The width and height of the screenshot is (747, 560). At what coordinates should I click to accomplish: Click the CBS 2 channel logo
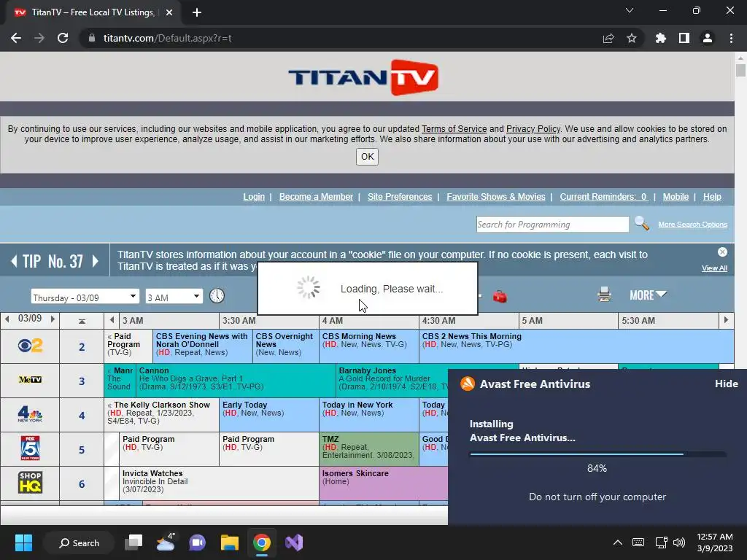(x=30, y=345)
